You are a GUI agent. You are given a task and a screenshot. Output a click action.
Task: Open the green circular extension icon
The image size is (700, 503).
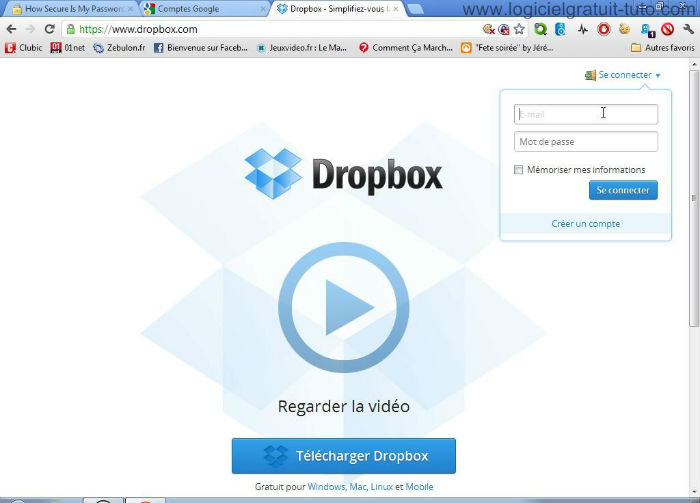pos(540,29)
